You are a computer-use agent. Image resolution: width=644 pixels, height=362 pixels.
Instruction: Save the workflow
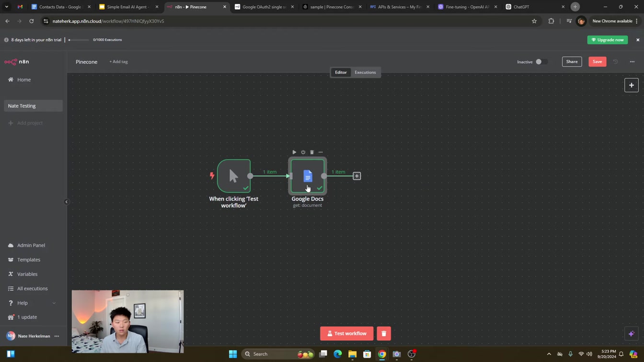[597, 62]
